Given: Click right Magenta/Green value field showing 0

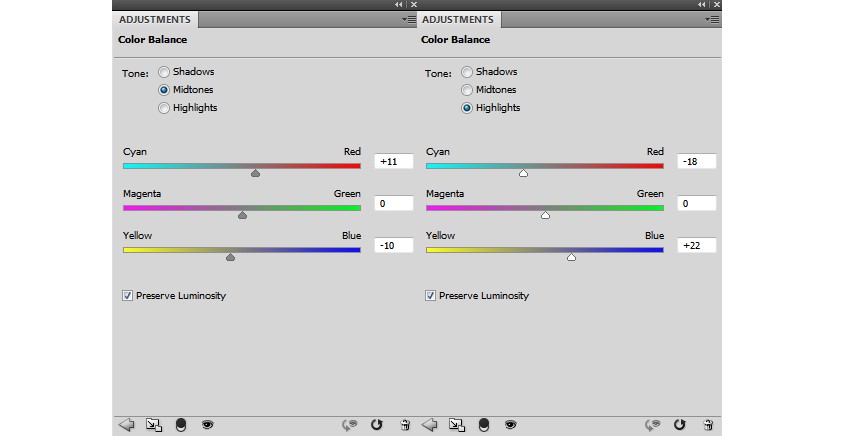Looking at the screenshot, I should 697,203.
